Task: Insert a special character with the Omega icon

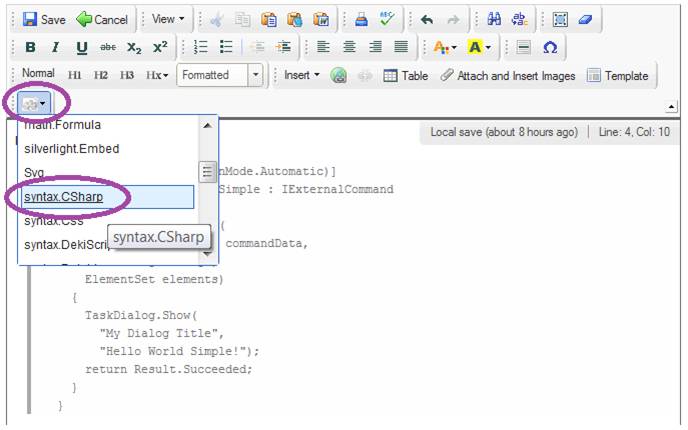Action: pyautogui.click(x=550, y=47)
